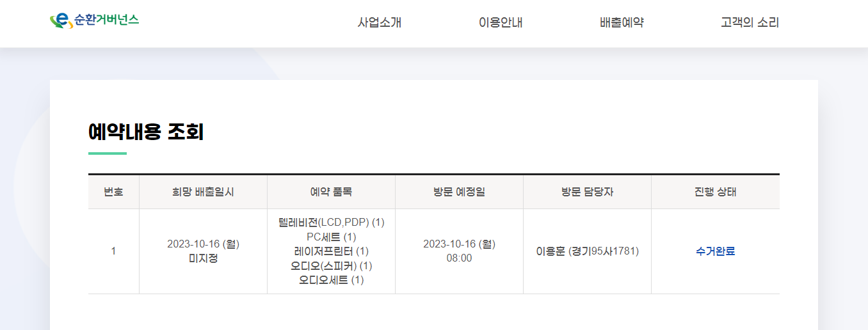Viewport: 868px width, 330px height.
Task: Select the PC세트 item entry
Action: pos(331,237)
